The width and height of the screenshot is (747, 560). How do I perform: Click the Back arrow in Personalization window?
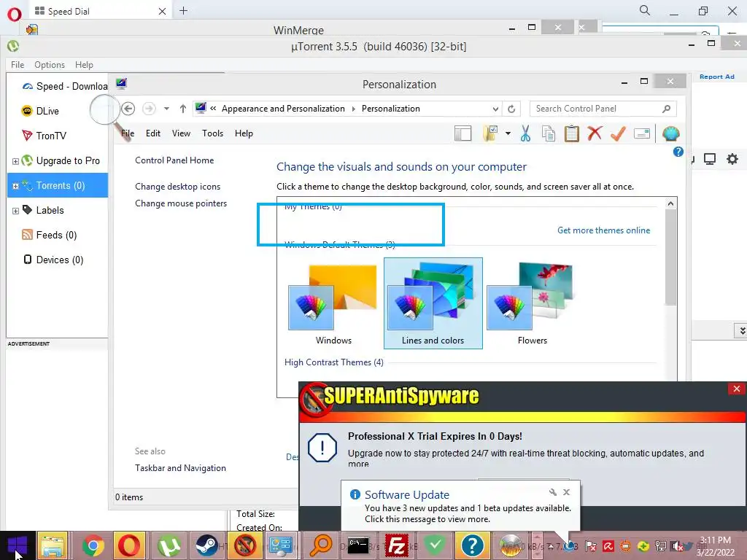tap(128, 109)
